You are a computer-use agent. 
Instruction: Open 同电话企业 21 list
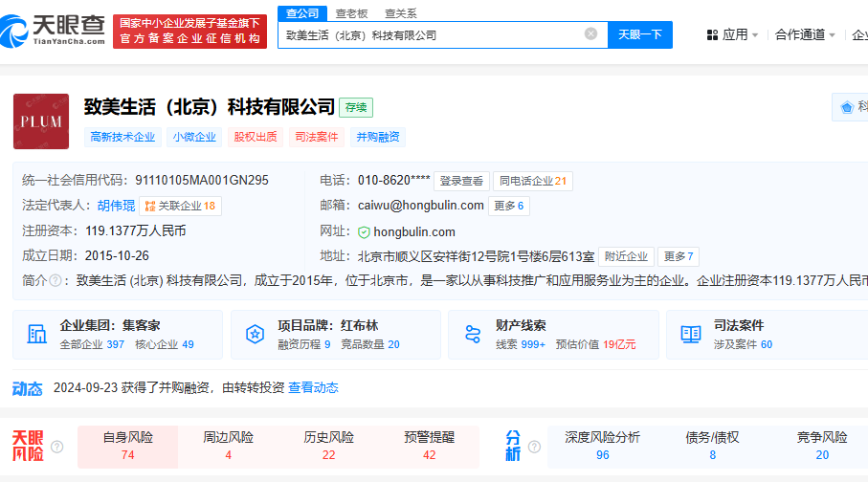532,181
